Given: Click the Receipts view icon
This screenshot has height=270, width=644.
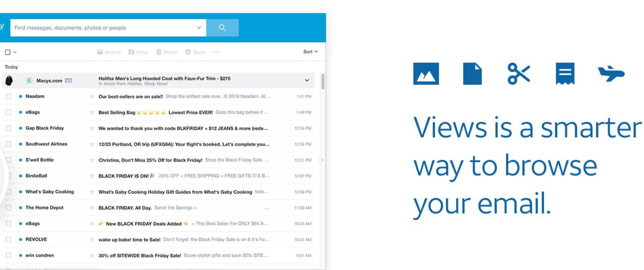Looking at the screenshot, I should point(565,74).
